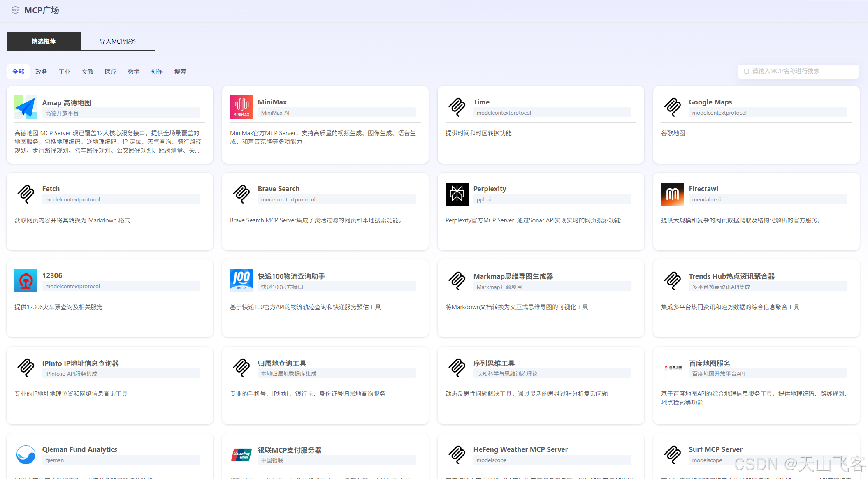Click the 归属地查询工具 icon
This screenshot has height=479, width=868.
click(x=241, y=368)
